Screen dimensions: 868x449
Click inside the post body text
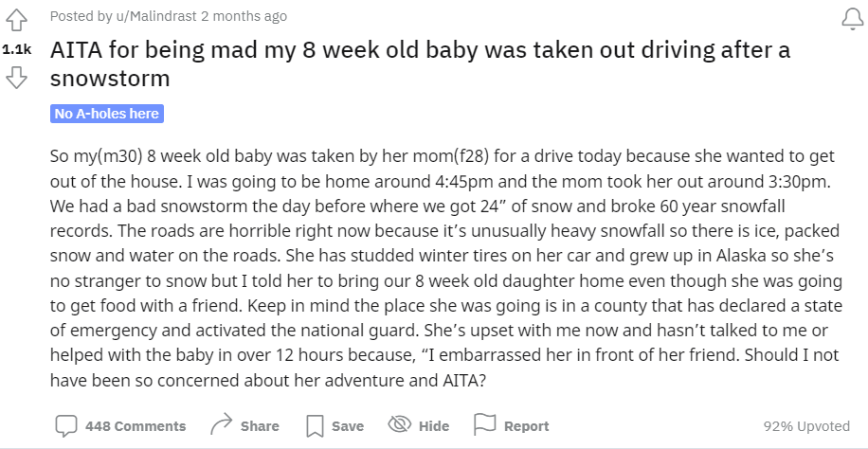coord(446,268)
